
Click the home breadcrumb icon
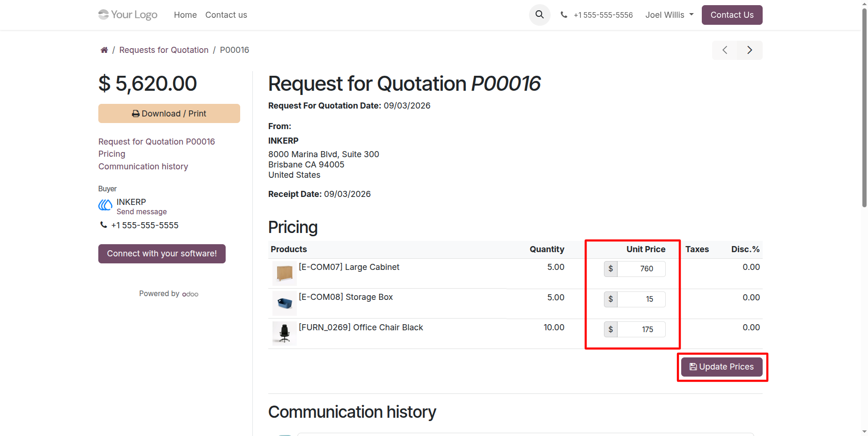[x=104, y=50]
